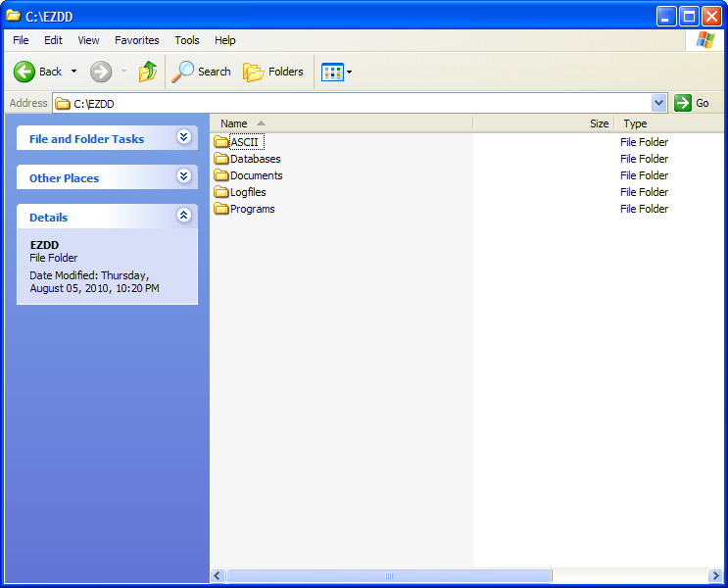This screenshot has height=588, width=728.
Task: Select the Databases folder
Action: pos(254,159)
